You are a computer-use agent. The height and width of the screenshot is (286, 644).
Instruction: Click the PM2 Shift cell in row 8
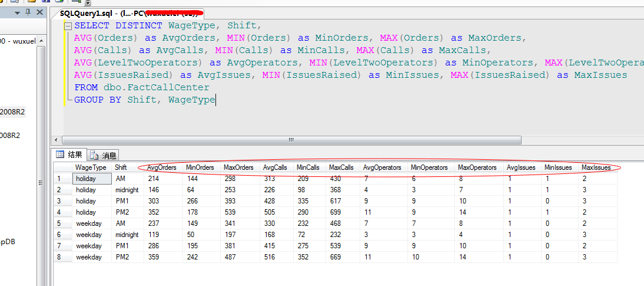click(x=128, y=257)
